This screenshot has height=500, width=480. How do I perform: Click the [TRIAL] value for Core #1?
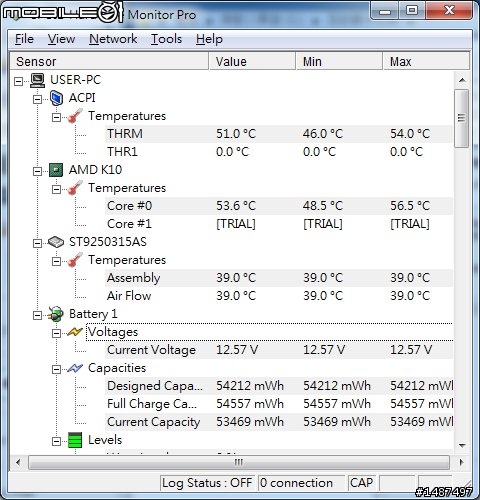coord(236,224)
